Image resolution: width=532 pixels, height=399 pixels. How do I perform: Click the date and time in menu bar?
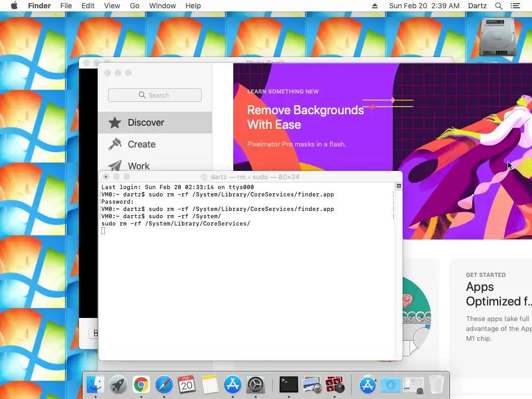pos(424,6)
